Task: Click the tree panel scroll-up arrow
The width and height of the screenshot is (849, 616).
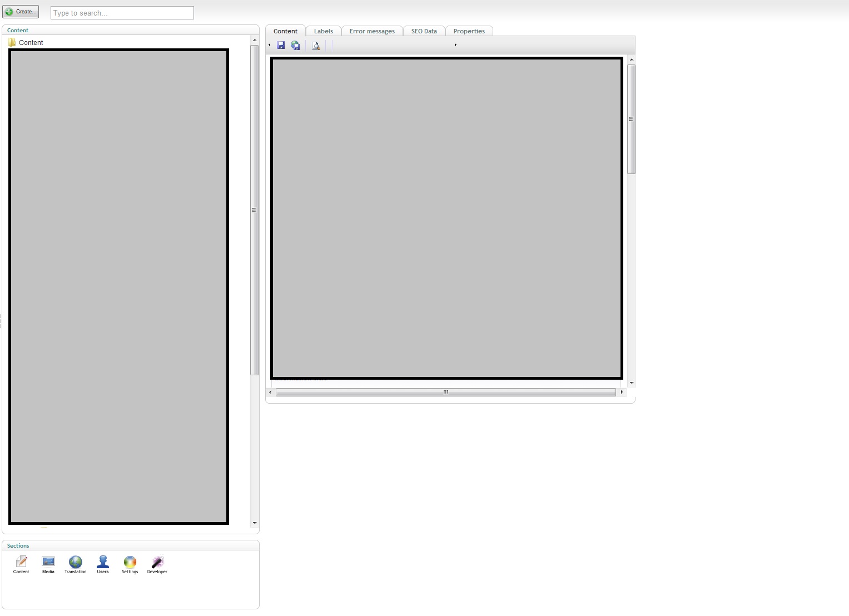Action: tap(255, 40)
